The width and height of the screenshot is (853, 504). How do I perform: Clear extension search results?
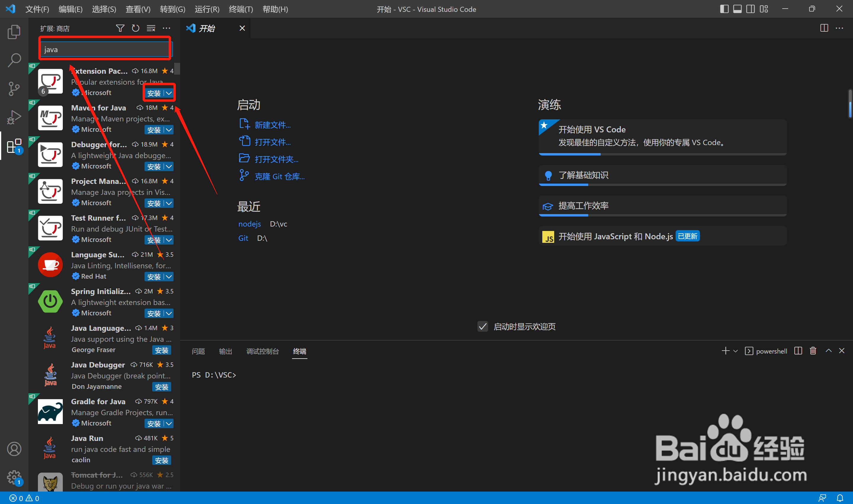pos(151,28)
